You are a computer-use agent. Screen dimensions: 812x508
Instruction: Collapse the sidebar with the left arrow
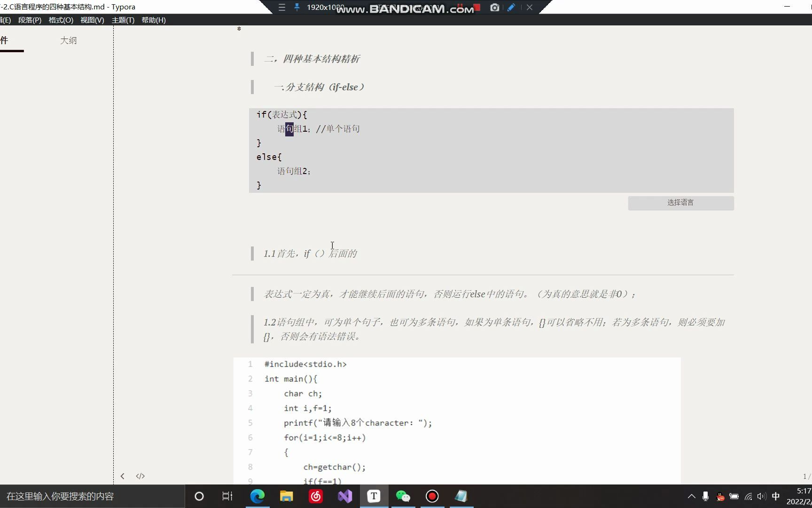pyautogui.click(x=123, y=476)
